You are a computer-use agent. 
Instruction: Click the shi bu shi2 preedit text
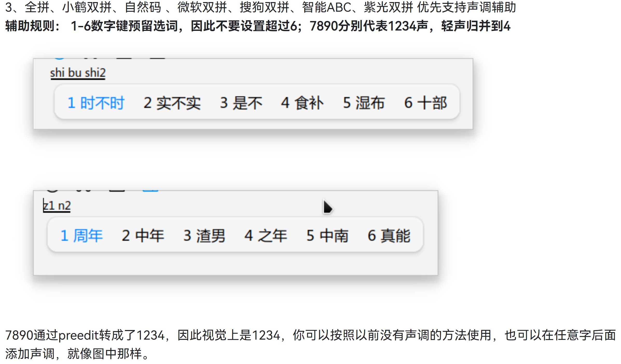78,73
